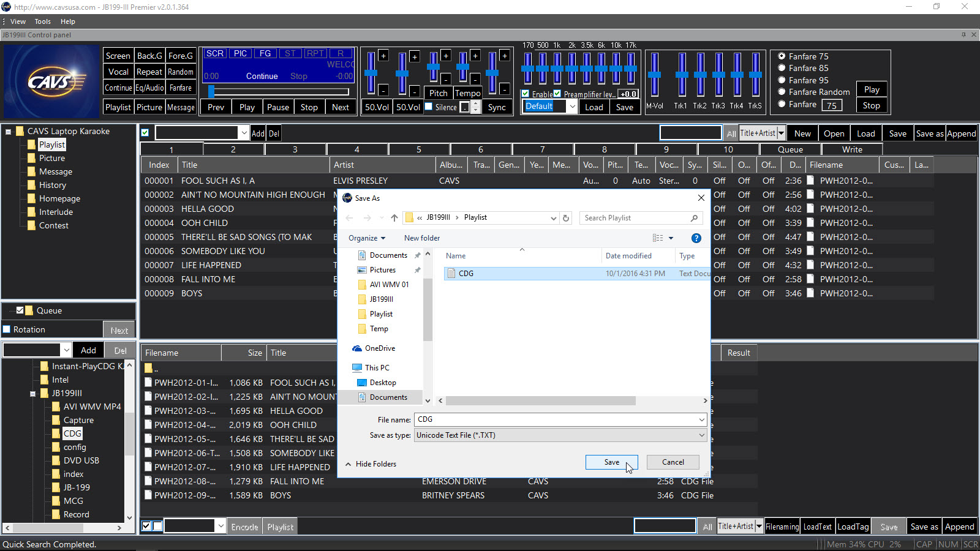The height and width of the screenshot is (551, 980).
Task: Open the Title+Artist dropdown in playlist toolbar
Action: (781, 133)
